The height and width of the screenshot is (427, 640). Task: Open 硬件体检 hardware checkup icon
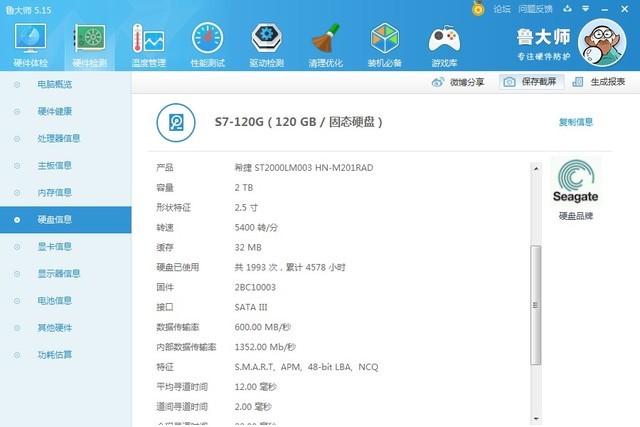pyautogui.click(x=30, y=38)
